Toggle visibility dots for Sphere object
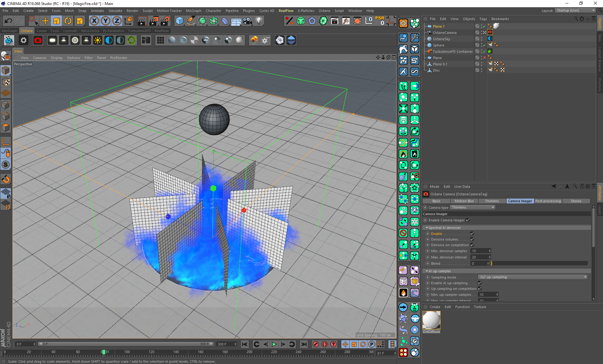The width and height of the screenshot is (603, 364). [x=481, y=45]
